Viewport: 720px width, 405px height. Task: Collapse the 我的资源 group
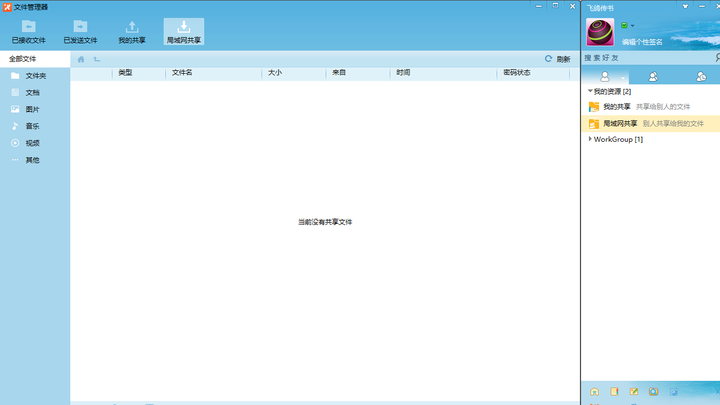(590, 91)
